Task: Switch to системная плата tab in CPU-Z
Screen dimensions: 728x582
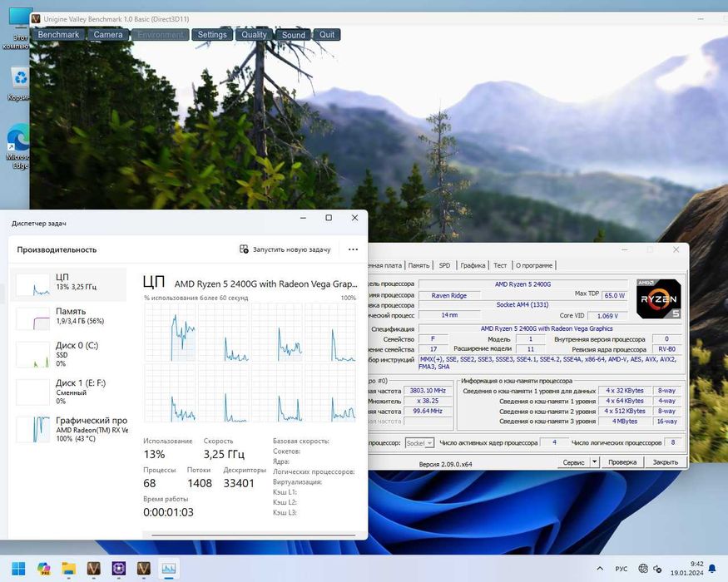Action: 386,265
